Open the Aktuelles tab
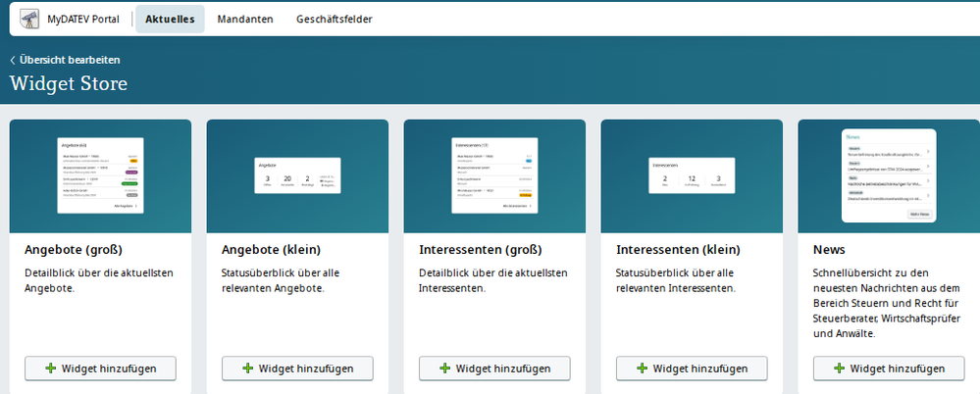 tap(170, 19)
